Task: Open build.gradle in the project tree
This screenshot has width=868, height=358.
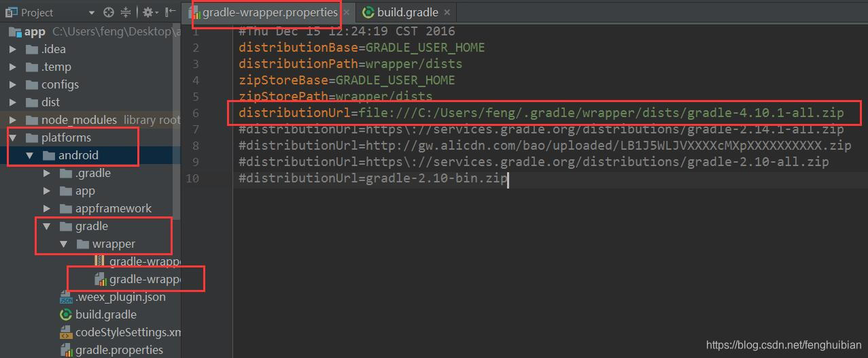Action: [x=91, y=314]
